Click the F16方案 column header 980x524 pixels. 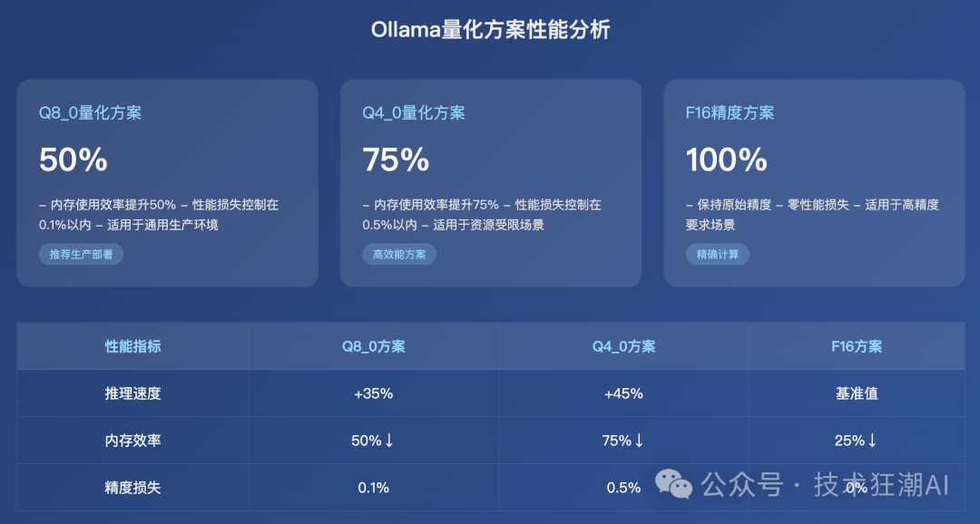(x=857, y=346)
